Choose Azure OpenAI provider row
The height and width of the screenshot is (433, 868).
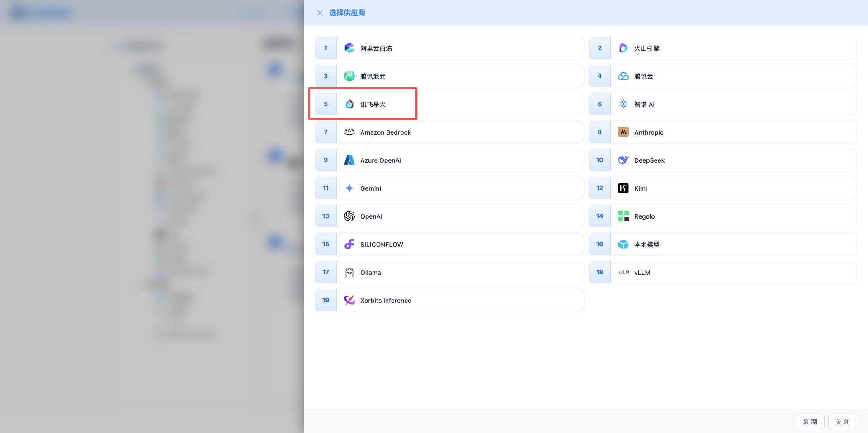[381, 160]
